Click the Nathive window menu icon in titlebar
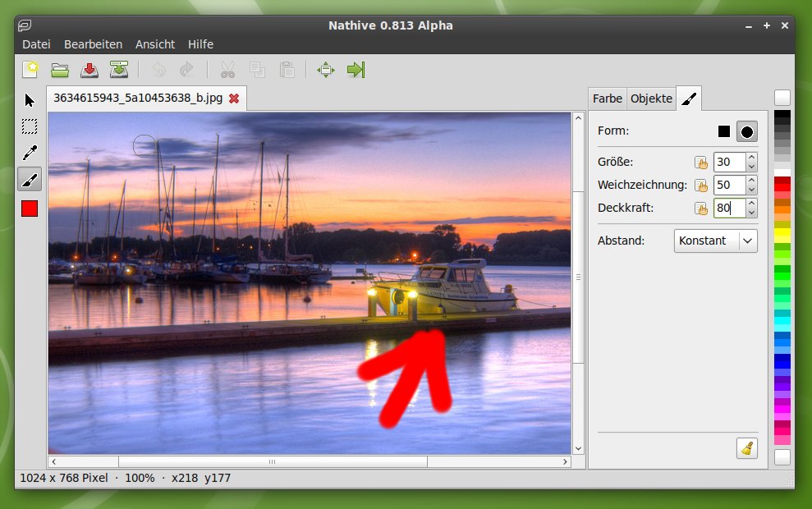Image resolution: width=812 pixels, height=509 pixels. click(x=25, y=25)
